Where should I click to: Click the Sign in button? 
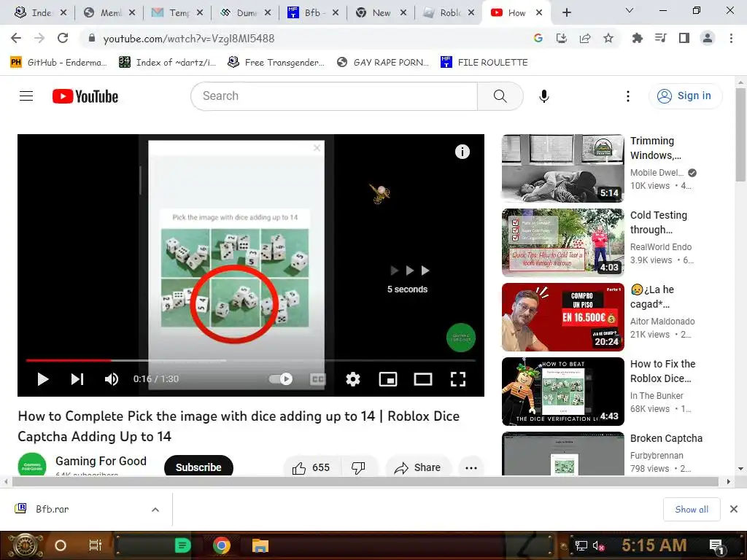[x=685, y=96]
